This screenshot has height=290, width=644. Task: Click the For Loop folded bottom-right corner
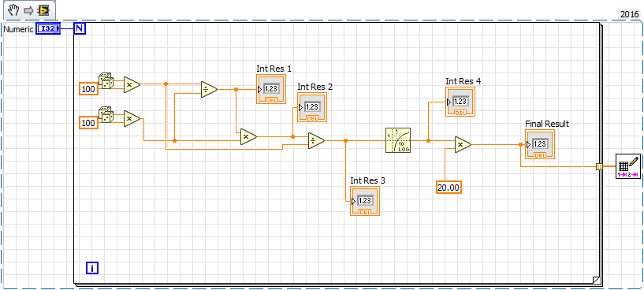[x=595, y=279]
